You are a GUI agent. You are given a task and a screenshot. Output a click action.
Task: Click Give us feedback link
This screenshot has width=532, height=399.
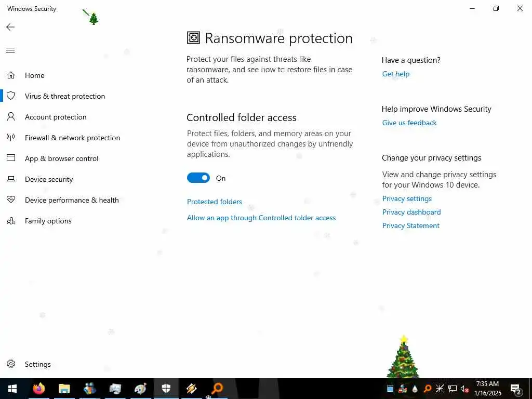click(x=409, y=123)
